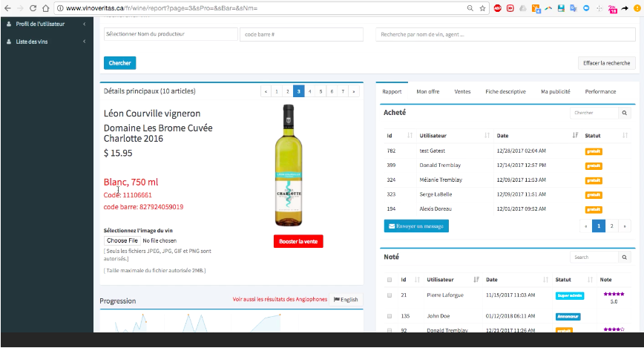Click the zoom magnifier in address bar

[x=470, y=8]
